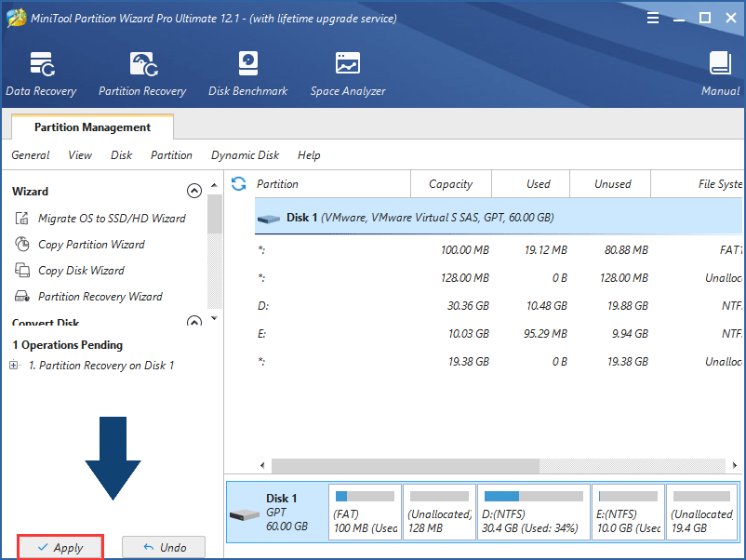Image resolution: width=746 pixels, height=560 pixels.
Task: Open the Copy Disk Wizard
Action: [x=80, y=270]
